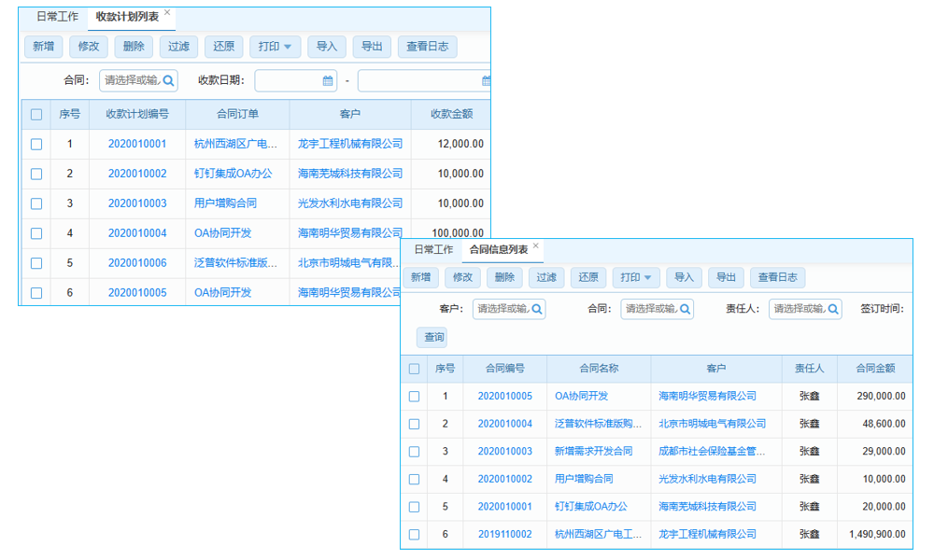
Task: Click the magnifier icon in the 责任人 field
Action: point(835,309)
